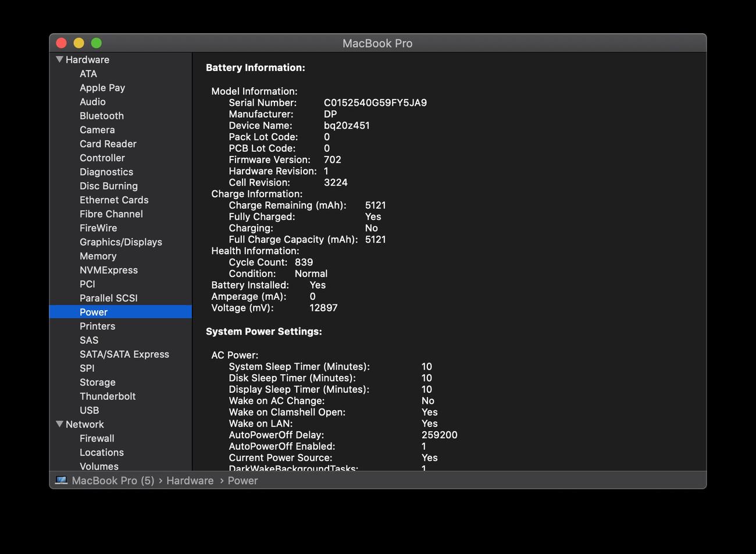Select SAS in the sidebar
756x554 pixels.
pyautogui.click(x=89, y=340)
